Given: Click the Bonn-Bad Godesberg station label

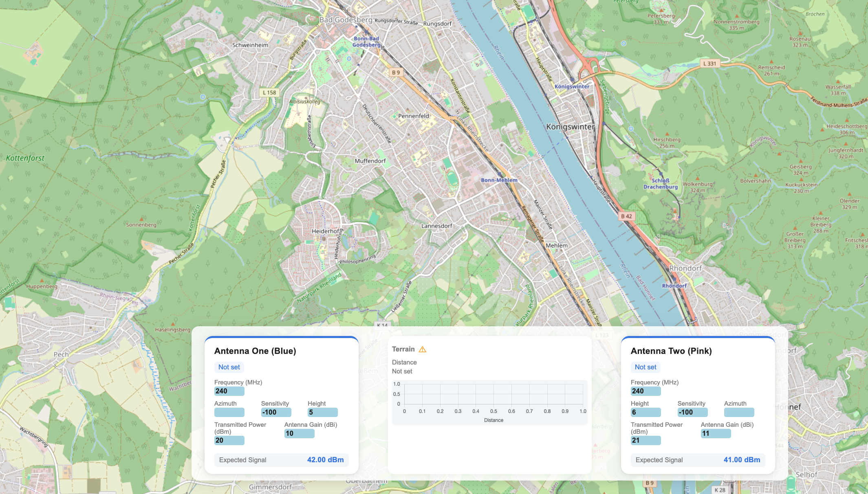Looking at the screenshot, I should click(366, 42).
